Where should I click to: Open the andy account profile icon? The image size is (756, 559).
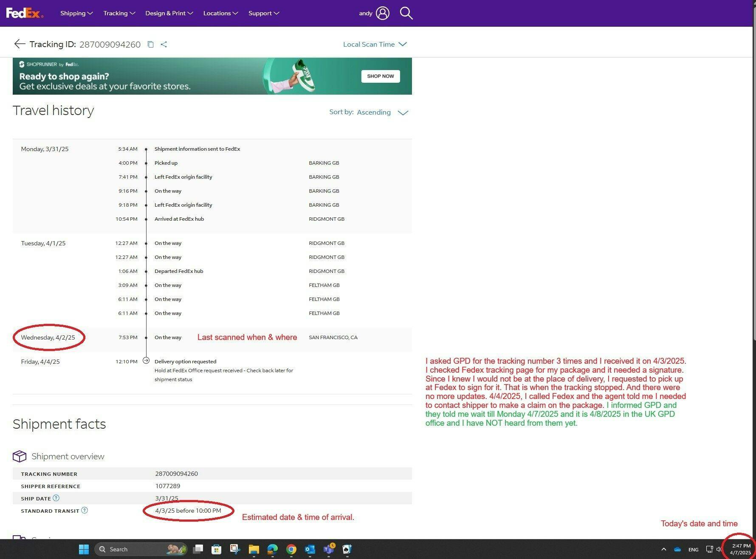pyautogui.click(x=382, y=13)
